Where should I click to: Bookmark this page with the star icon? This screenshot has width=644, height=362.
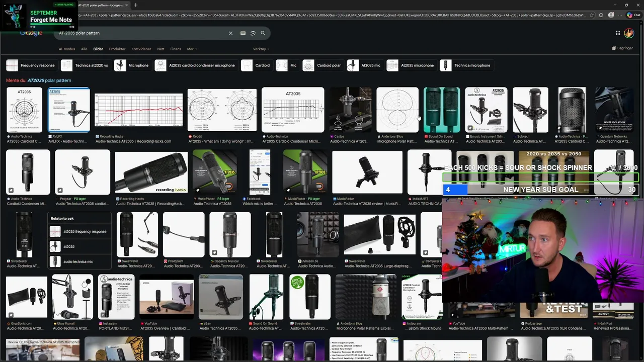click(x=592, y=15)
